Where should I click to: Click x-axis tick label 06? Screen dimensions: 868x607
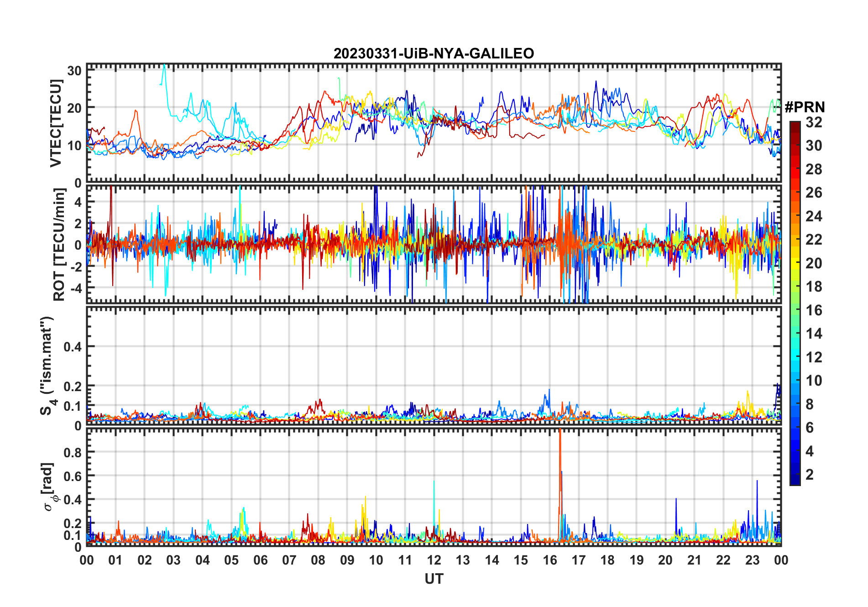260,560
